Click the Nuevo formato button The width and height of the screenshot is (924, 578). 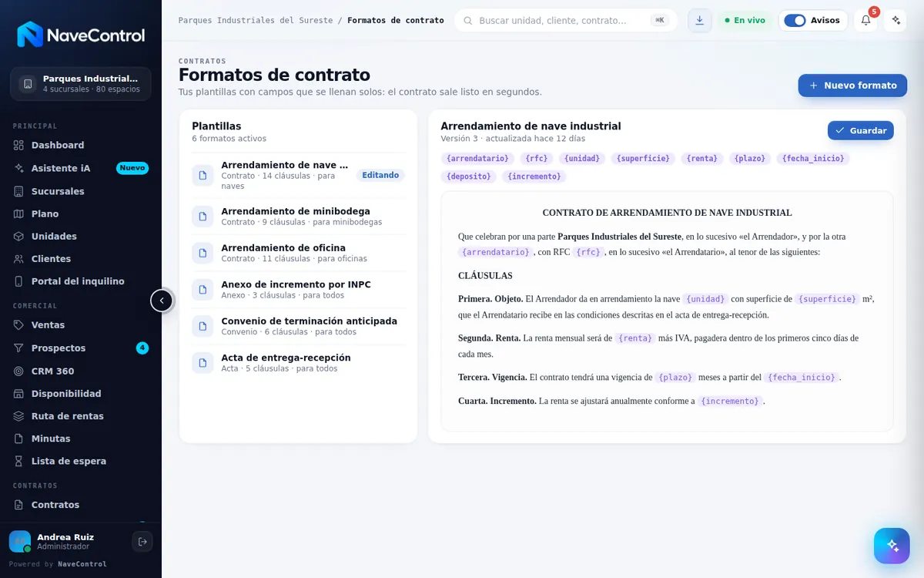pos(852,86)
